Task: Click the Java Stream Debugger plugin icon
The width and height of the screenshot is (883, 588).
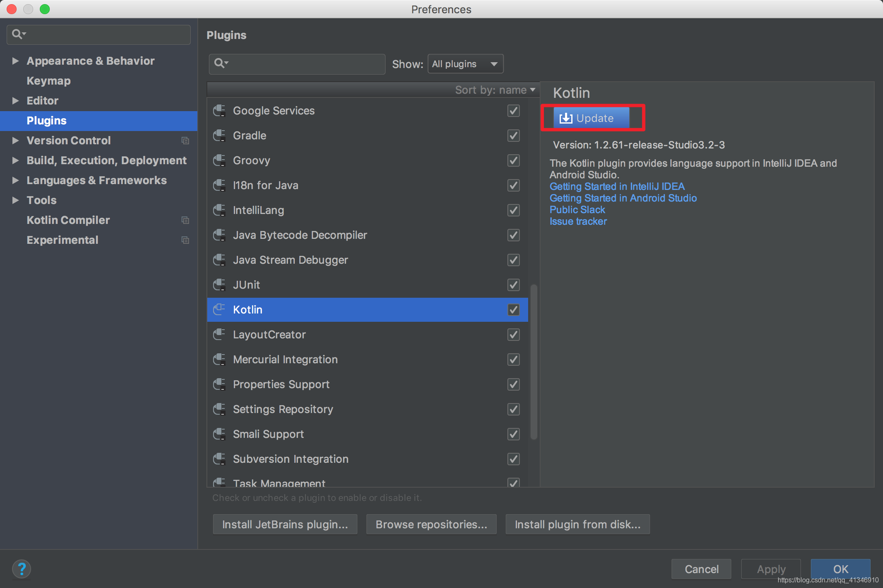Action: (219, 260)
